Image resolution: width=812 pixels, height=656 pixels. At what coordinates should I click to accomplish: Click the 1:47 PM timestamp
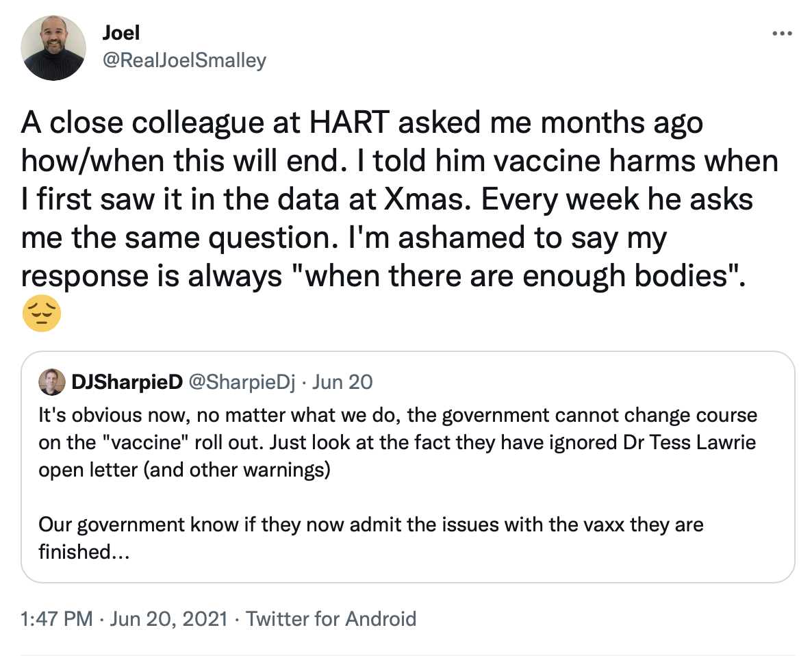pos(57,619)
